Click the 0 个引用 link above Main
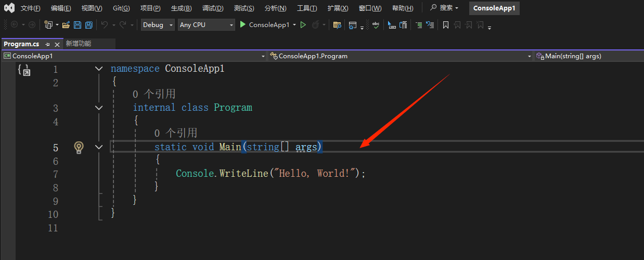Screen dimensions: 644x260 (175, 134)
